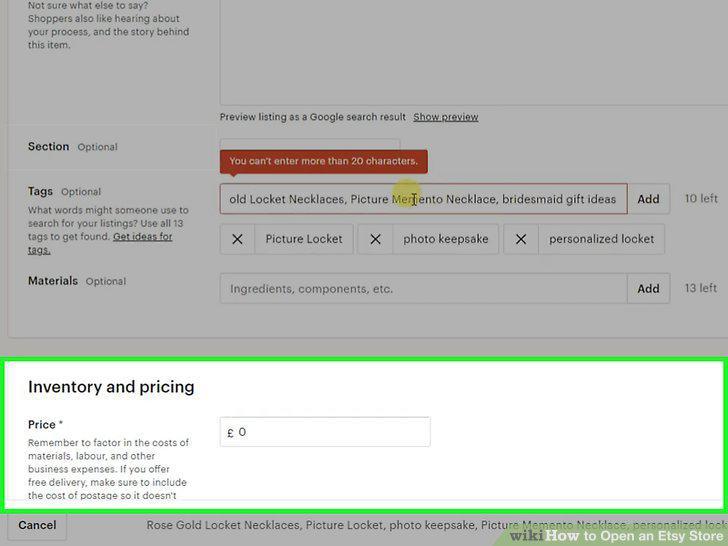Click the Materials field label
Image resolution: width=728 pixels, height=546 pixels.
tap(53, 281)
